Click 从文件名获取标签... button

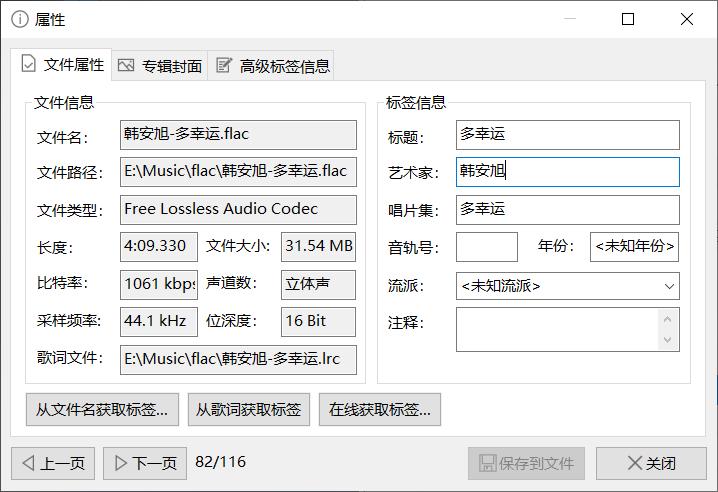102,409
